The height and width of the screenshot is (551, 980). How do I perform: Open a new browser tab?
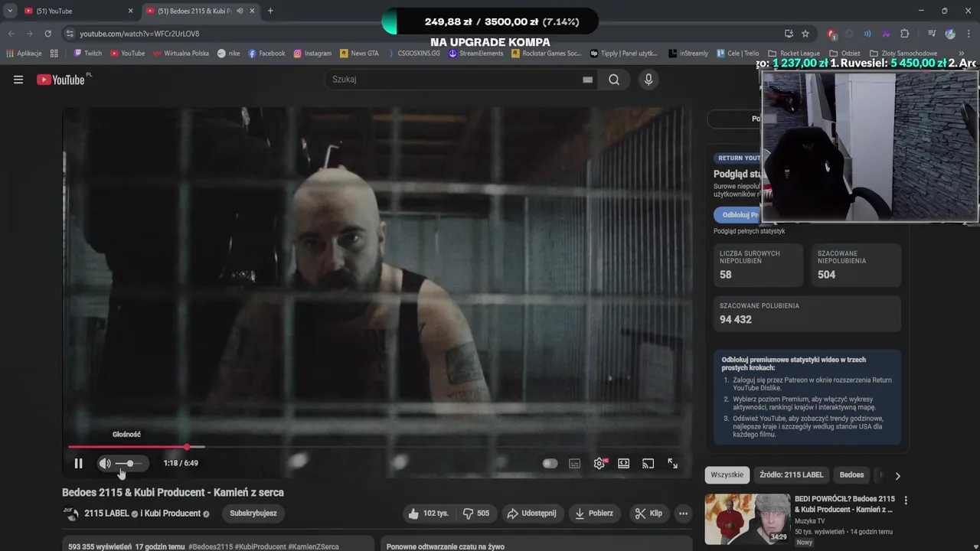[x=270, y=11]
